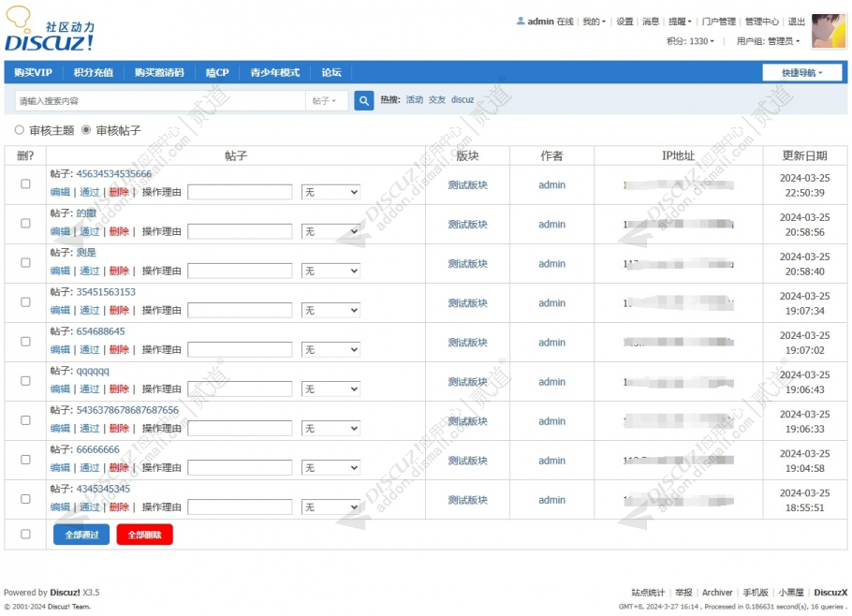
Task: Focus the 请输入搜索内容 search field
Action: (159, 100)
